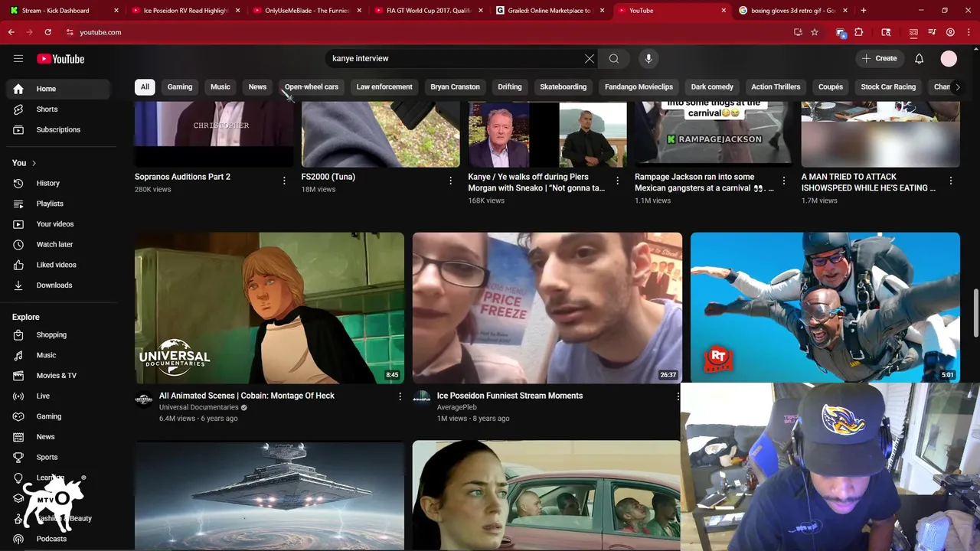This screenshot has width=980, height=551.
Task: Open options for IShowSpeed attack video
Action: tap(951, 181)
